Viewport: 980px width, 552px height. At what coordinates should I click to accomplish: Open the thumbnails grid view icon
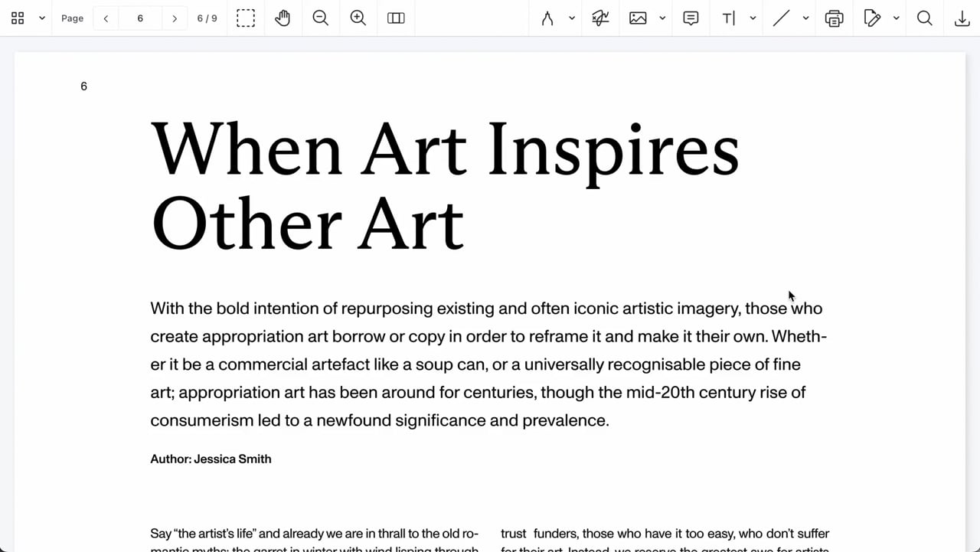18,18
